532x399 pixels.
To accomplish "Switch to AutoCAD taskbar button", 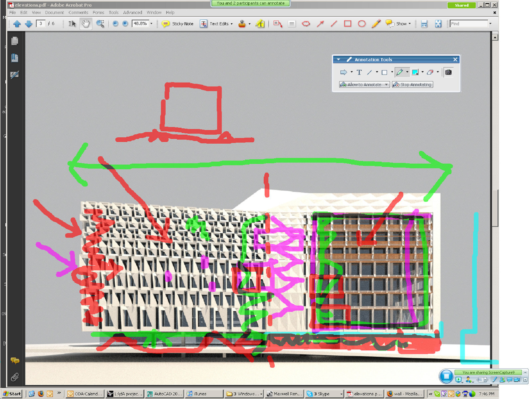I will click(x=165, y=394).
